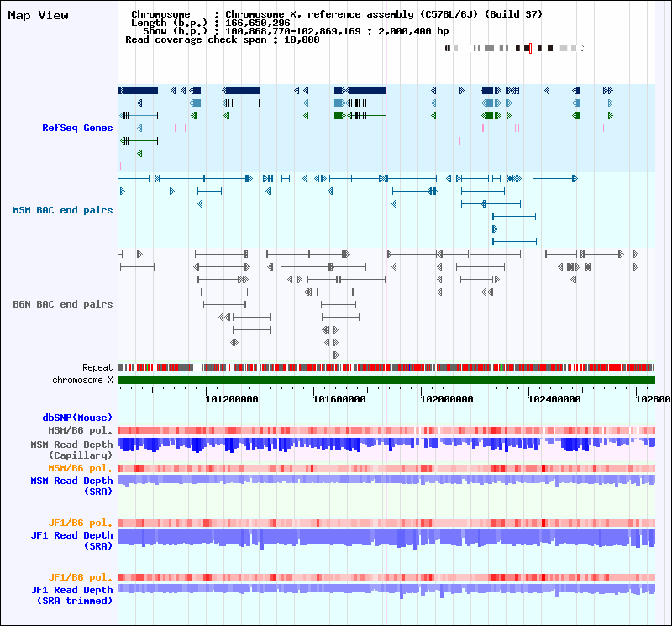Click the 101600000 ruler position label
This screenshot has width=672, height=626.
coord(339,399)
